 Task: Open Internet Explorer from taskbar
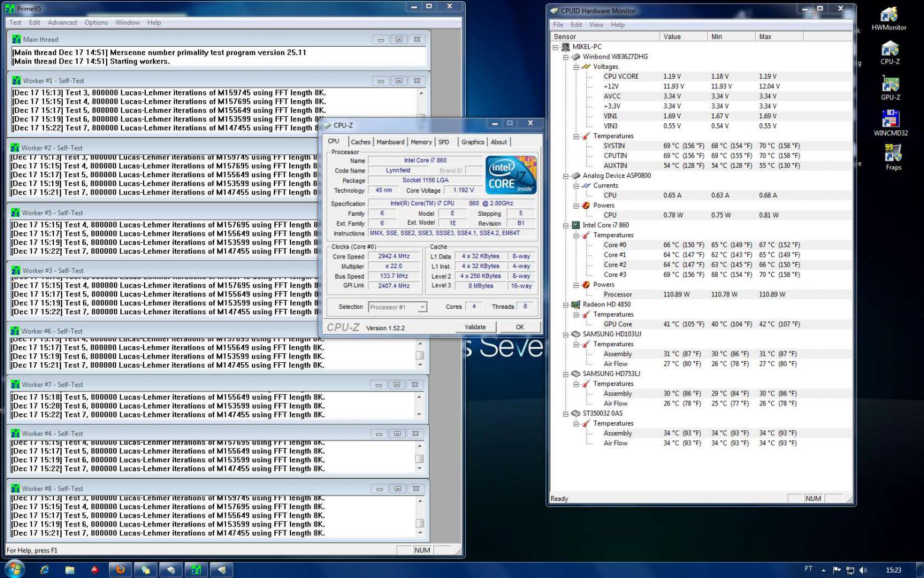click(x=44, y=570)
